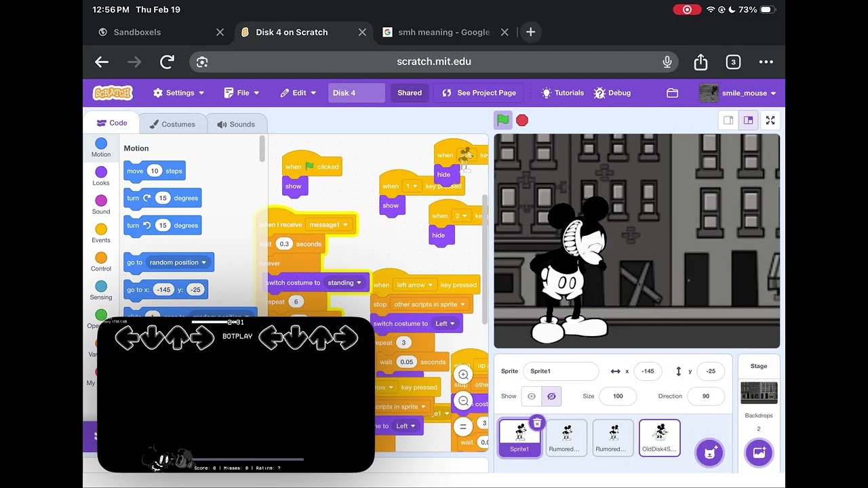Select the Sensing block category
This screenshot has width=868, height=488.
101,290
